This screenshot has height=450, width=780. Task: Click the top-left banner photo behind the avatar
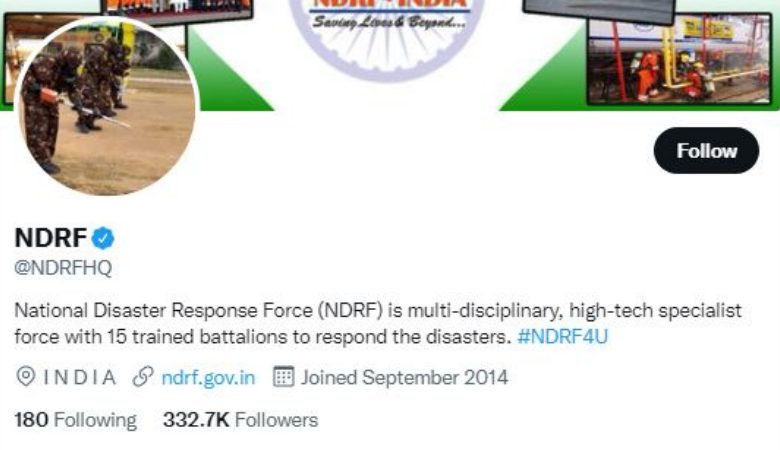pyautogui.click(x=177, y=11)
